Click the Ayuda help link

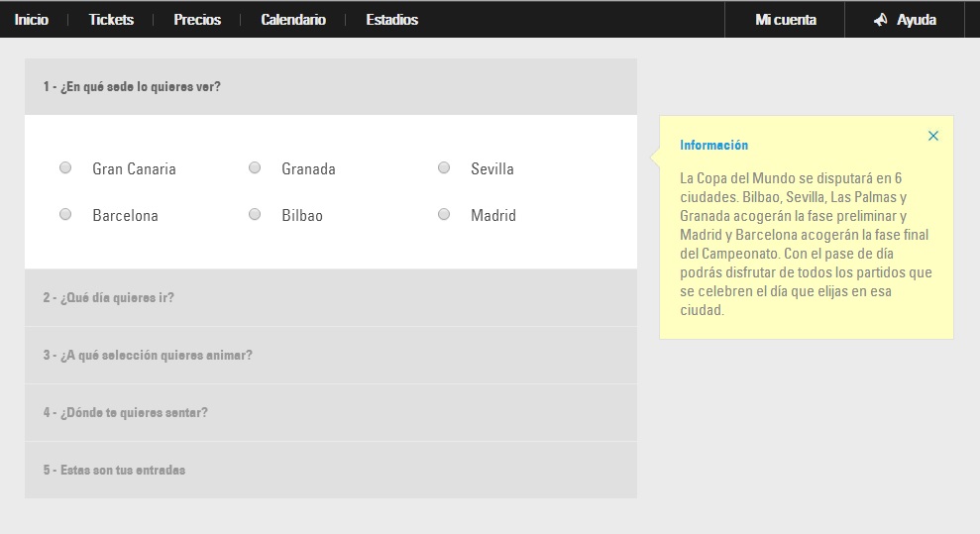click(916, 20)
